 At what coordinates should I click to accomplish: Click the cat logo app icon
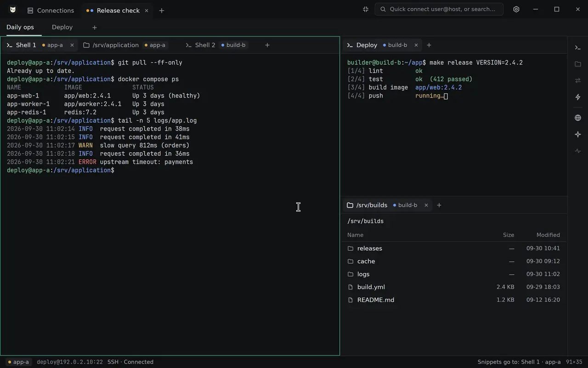13,10
